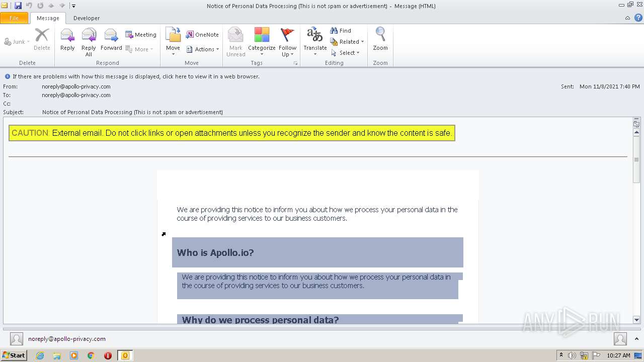This screenshot has height=362, width=644.
Task: Open Windows Media Player from taskbar
Action: [74, 355]
